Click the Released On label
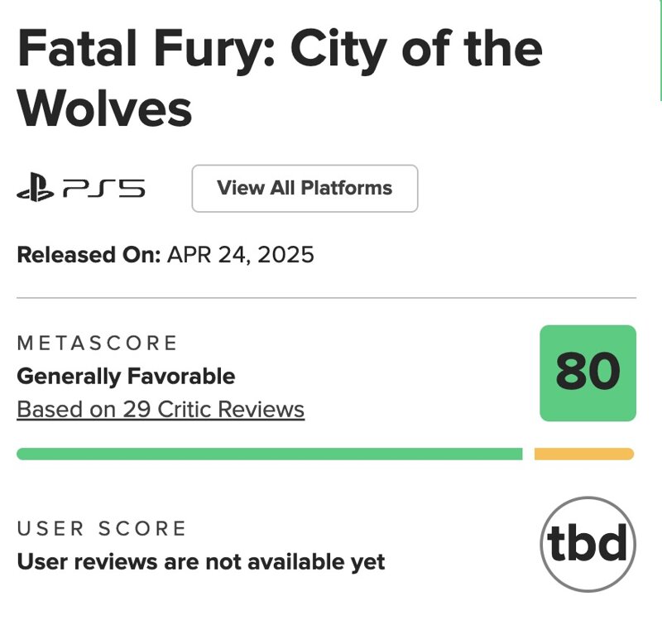The height and width of the screenshot is (644, 662). pos(89,255)
